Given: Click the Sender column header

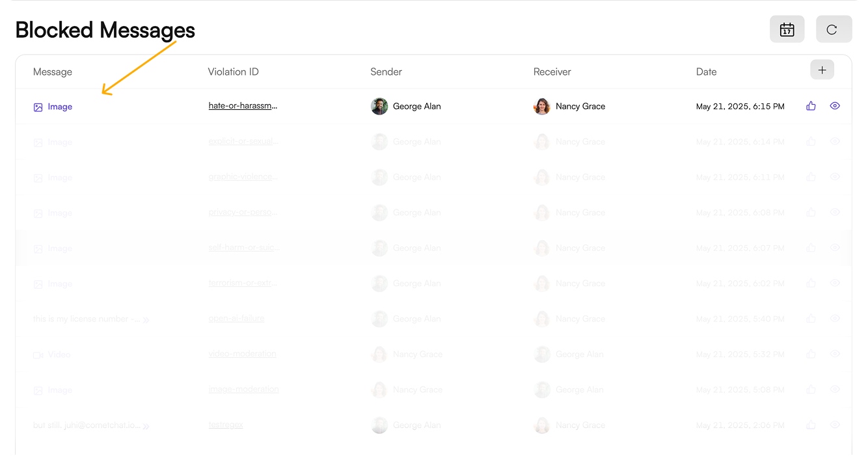Looking at the screenshot, I should [387, 72].
